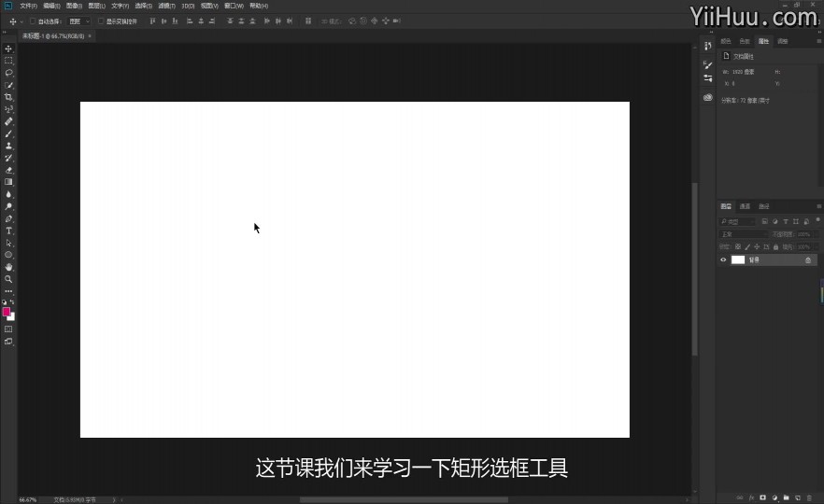824x504 pixels.
Task: Select the Count tool
Action: pos(8,109)
